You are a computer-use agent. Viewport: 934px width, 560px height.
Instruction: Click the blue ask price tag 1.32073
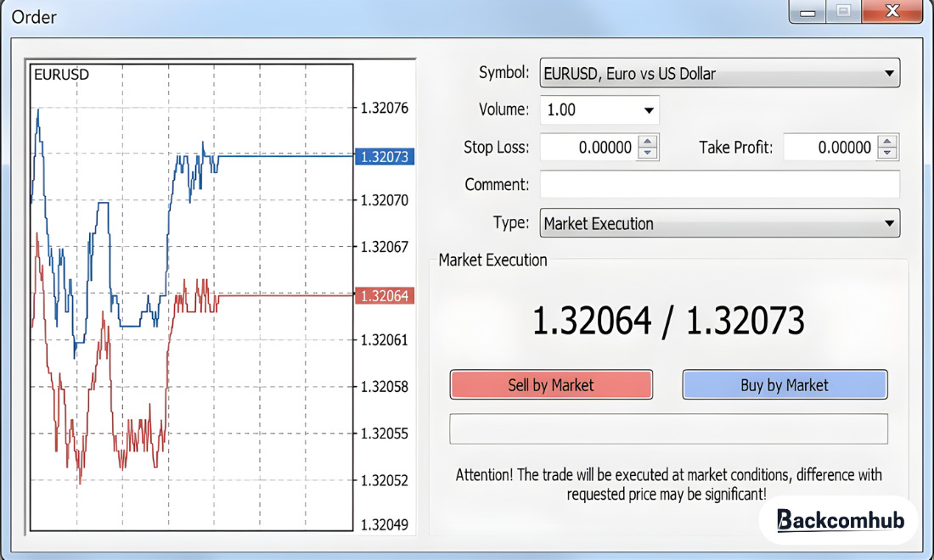pos(384,156)
